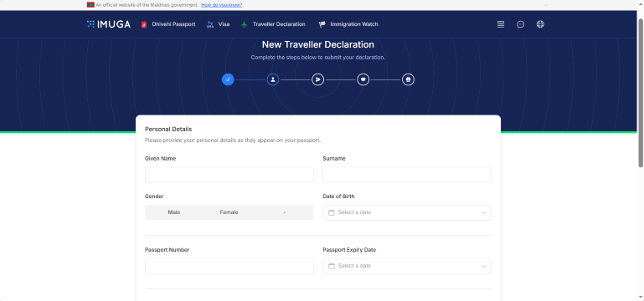Click 'An official website of the Maldives government' text
Viewport: 644px width, 301px height.
point(147,5)
